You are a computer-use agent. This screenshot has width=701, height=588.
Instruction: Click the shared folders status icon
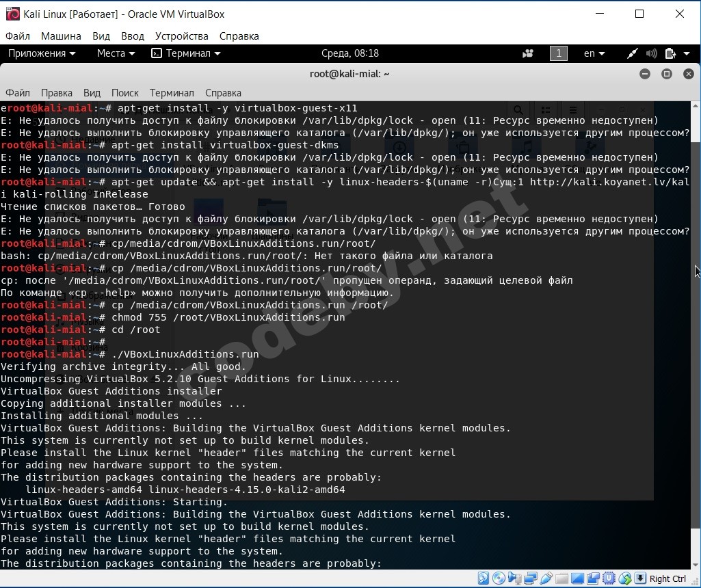561,578
